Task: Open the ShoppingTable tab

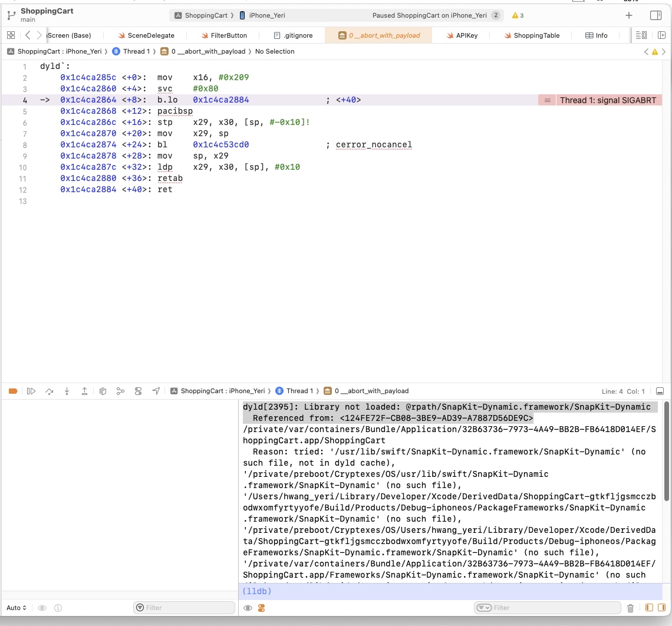Action: tap(532, 35)
